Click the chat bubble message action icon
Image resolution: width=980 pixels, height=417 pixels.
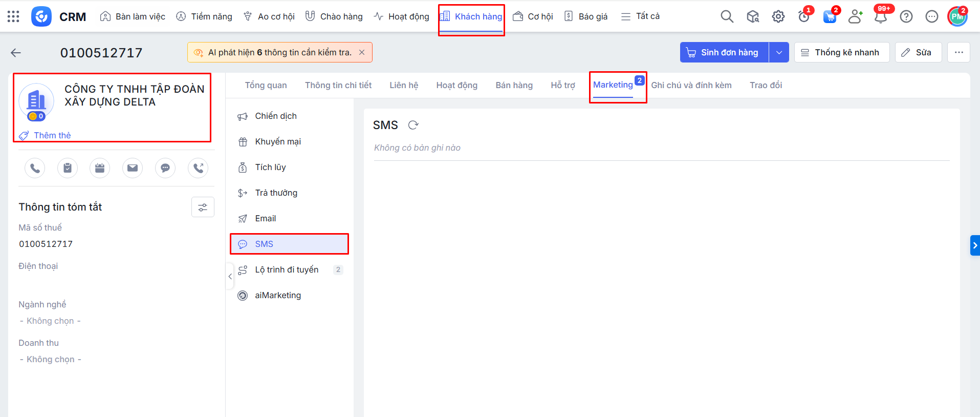click(x=165, y=168)
